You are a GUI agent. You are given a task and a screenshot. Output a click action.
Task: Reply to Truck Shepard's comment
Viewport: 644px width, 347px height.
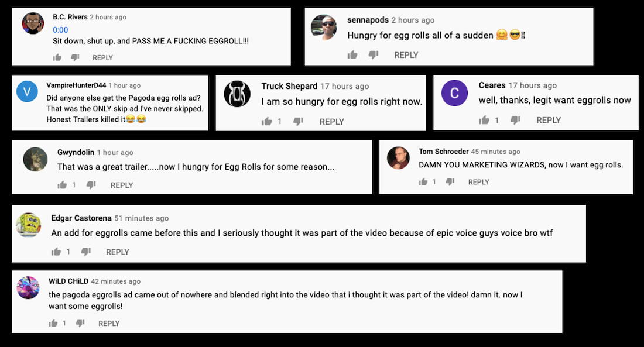331,122
